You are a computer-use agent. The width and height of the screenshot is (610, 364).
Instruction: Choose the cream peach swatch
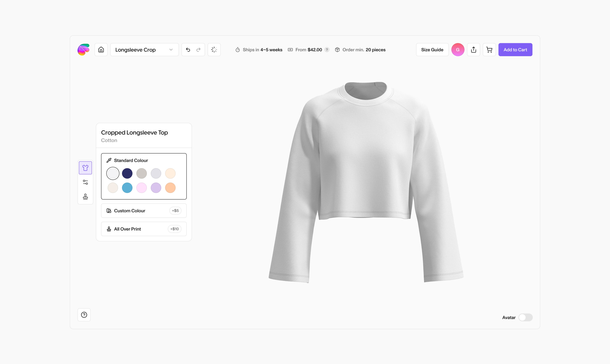(x=170, y=173)
